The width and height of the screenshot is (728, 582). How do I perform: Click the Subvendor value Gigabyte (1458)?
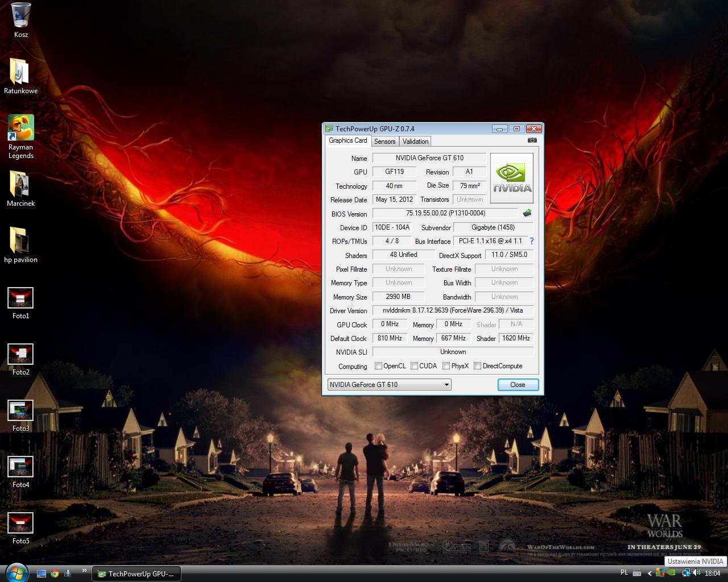click(493, 227)
